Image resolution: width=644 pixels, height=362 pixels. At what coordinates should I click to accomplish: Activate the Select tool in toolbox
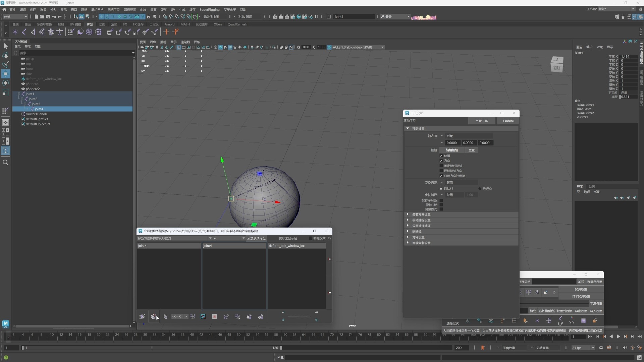click(x=5, y=46)
